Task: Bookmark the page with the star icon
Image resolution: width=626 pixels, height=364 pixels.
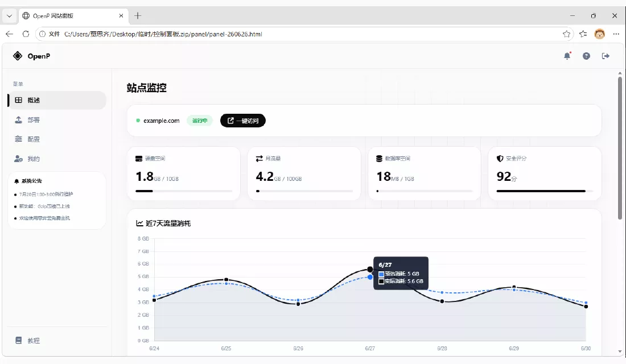Action: click(x=566, y=34)
